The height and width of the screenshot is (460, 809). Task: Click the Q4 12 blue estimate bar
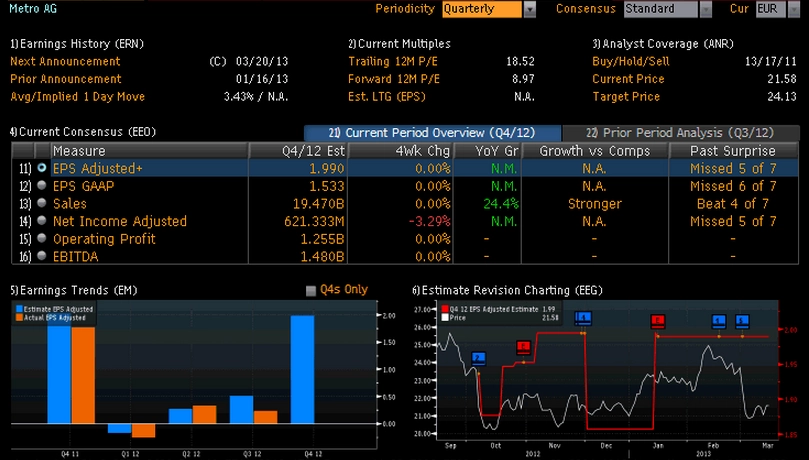click(302, 369)
